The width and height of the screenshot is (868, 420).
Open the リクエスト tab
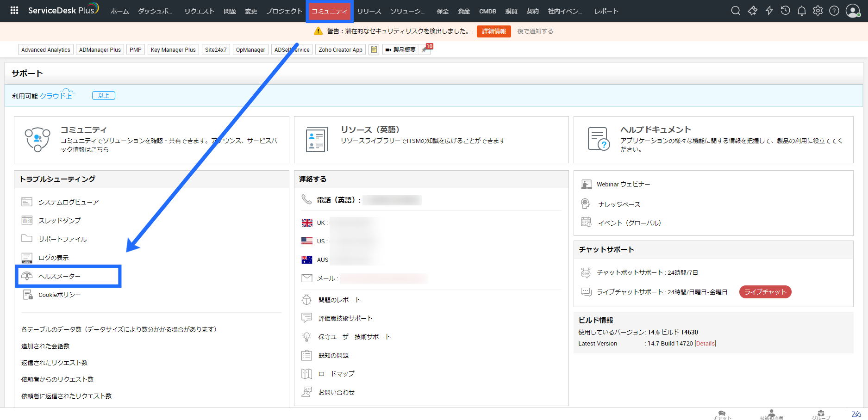point(199,11)
